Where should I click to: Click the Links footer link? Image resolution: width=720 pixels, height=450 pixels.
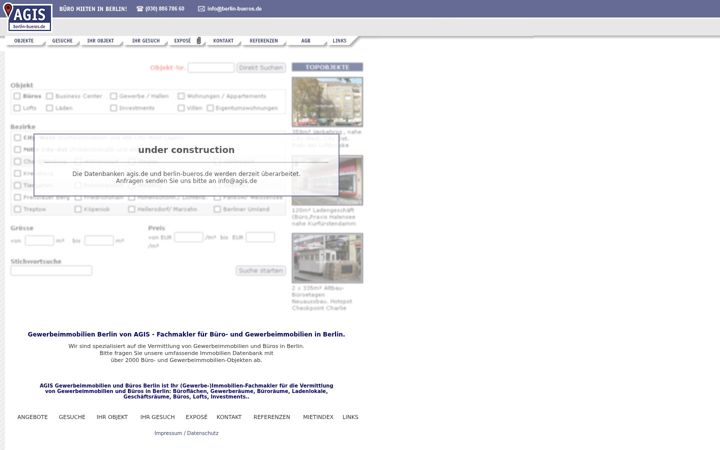click(350, 417)
